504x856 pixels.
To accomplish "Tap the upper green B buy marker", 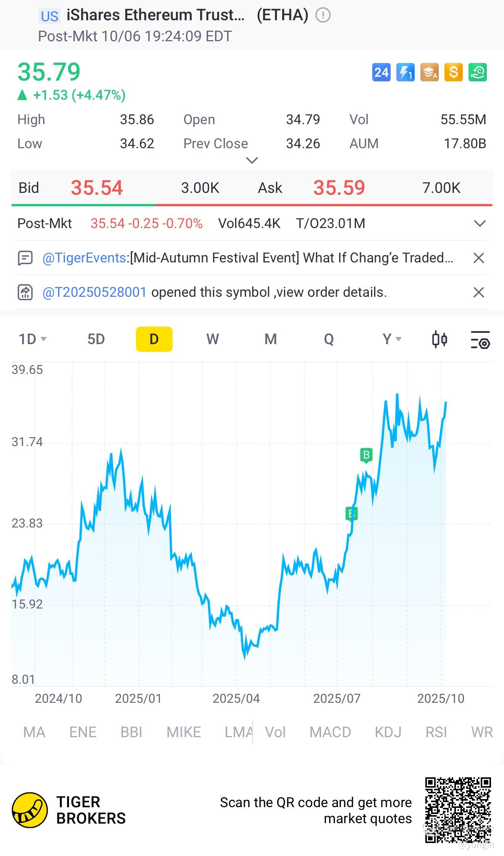I will [x=366, y=455].
